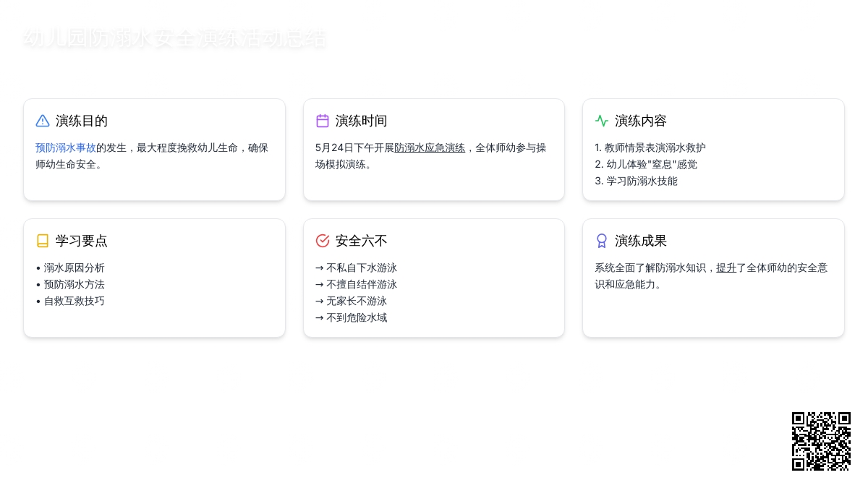Click list item 学习防溺水技能
Screen dimensions: 868x488
[636, 181]
